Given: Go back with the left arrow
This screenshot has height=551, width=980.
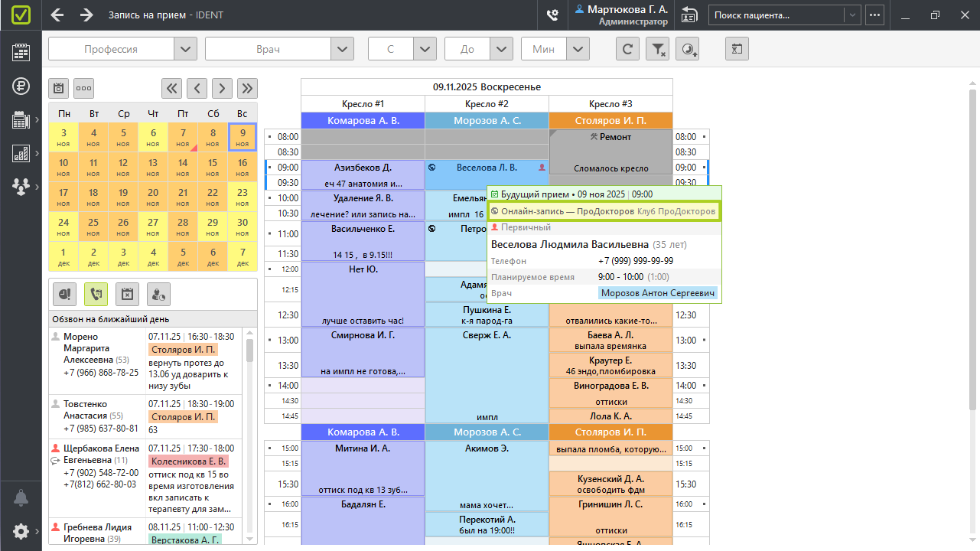Looking at the screenshot, I should click(57, 15).
